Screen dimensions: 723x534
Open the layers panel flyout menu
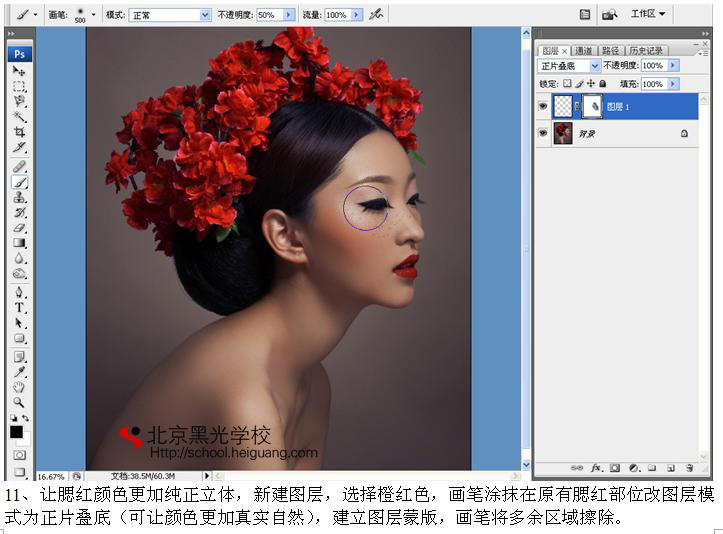pos(703,53)
